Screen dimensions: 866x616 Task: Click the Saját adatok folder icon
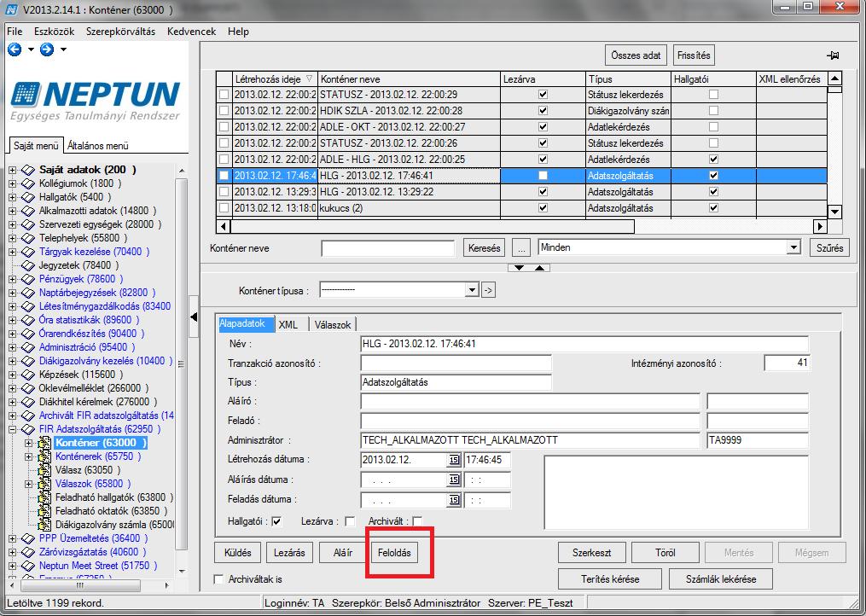28,170
